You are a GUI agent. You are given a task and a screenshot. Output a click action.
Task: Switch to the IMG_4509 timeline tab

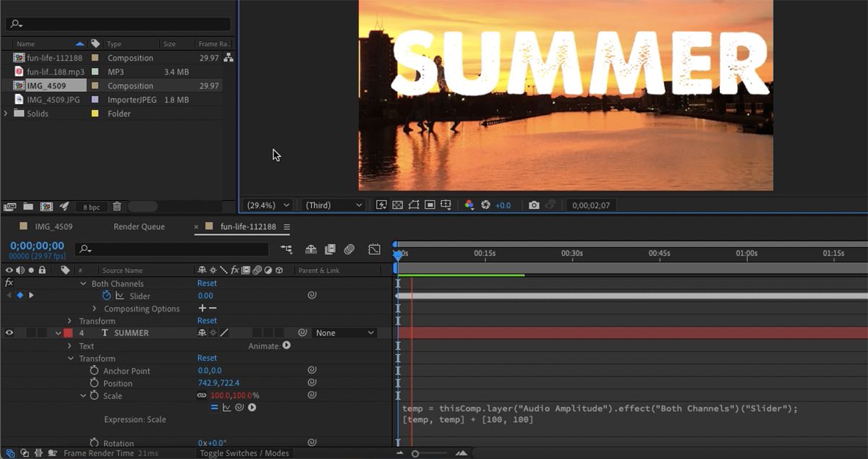pos(54,227)
